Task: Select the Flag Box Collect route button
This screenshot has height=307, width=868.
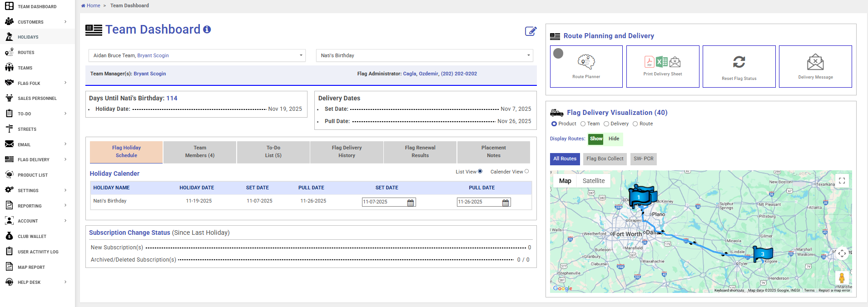Action: (605, 159)
